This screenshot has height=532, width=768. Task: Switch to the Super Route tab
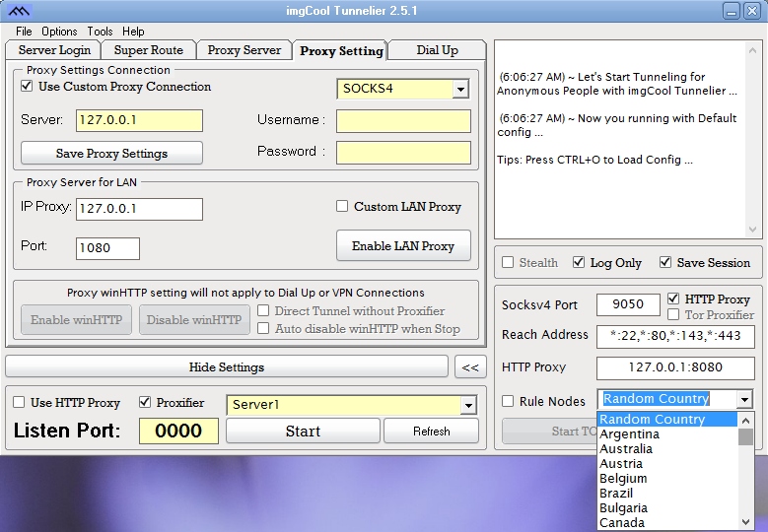(x=149, y=50)
